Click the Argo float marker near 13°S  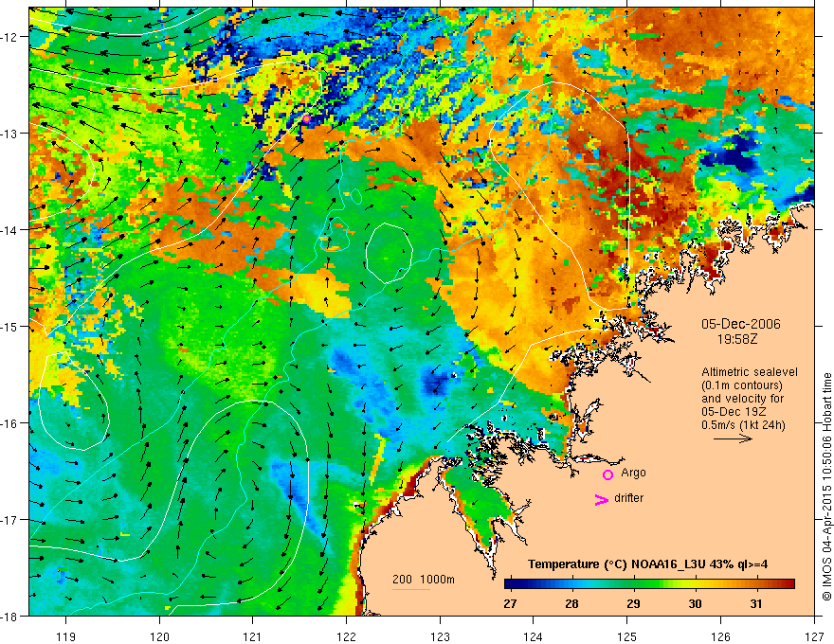tap(306, 118)
